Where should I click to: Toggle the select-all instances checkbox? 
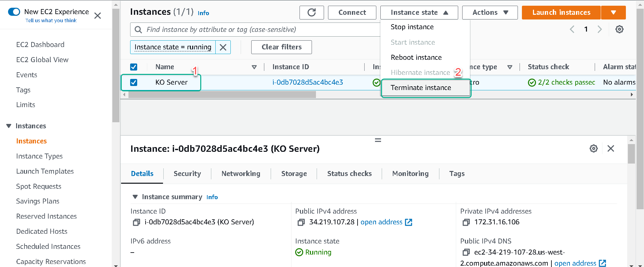(133, 67)
